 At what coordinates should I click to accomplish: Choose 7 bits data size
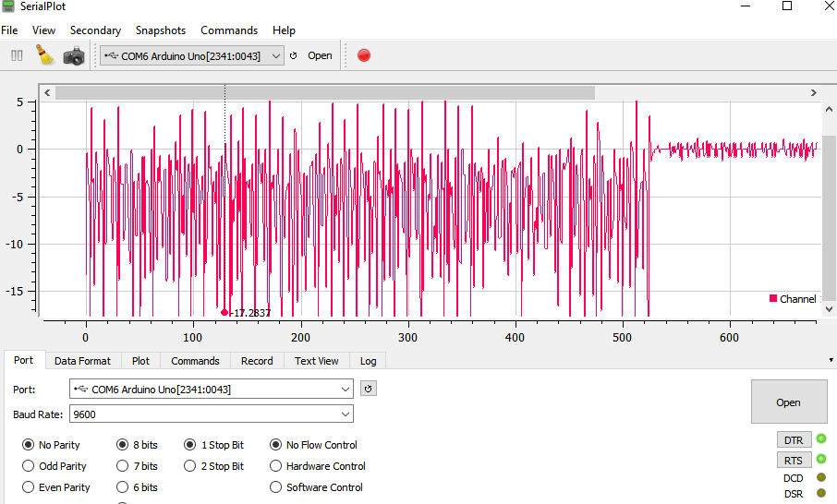[x=137, y=466]
